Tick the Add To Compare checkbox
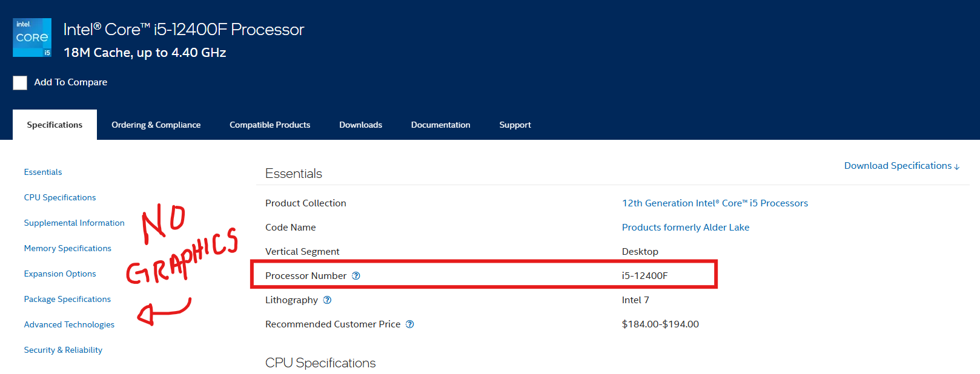This screenshot has height=374, width=980. (x=20, y=83)
